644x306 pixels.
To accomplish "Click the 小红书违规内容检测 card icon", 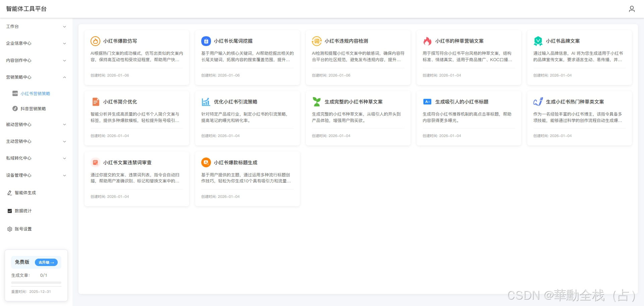I will 317,41.
